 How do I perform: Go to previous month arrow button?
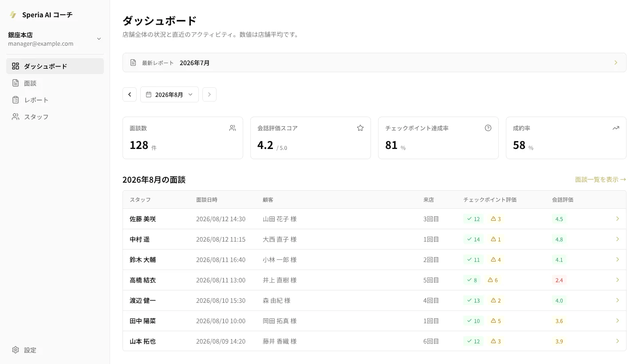[x=130, y=94]
